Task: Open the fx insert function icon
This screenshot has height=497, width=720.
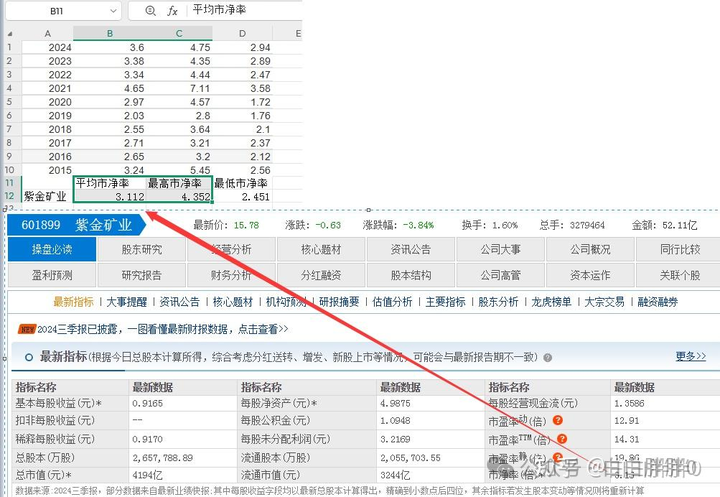Action: pos(172,11)
